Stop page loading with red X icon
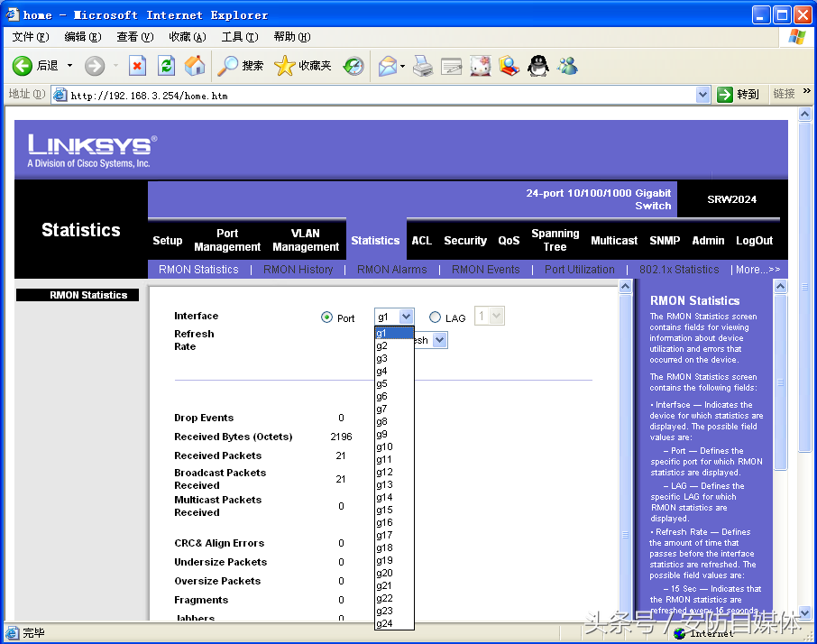The height and width of the screenshot is (644, 817). coord(137,66)
